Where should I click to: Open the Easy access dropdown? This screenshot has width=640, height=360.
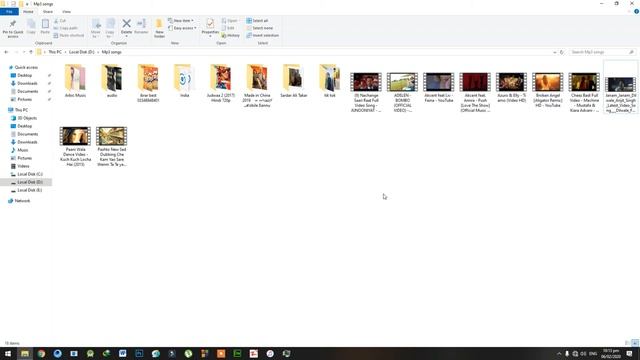[x=182, y=28]
